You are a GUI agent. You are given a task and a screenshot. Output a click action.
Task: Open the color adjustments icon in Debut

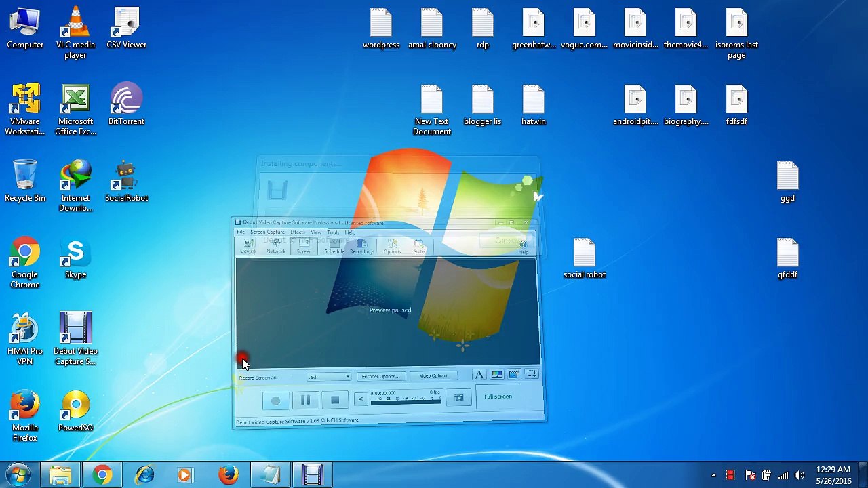coord(496,374)
